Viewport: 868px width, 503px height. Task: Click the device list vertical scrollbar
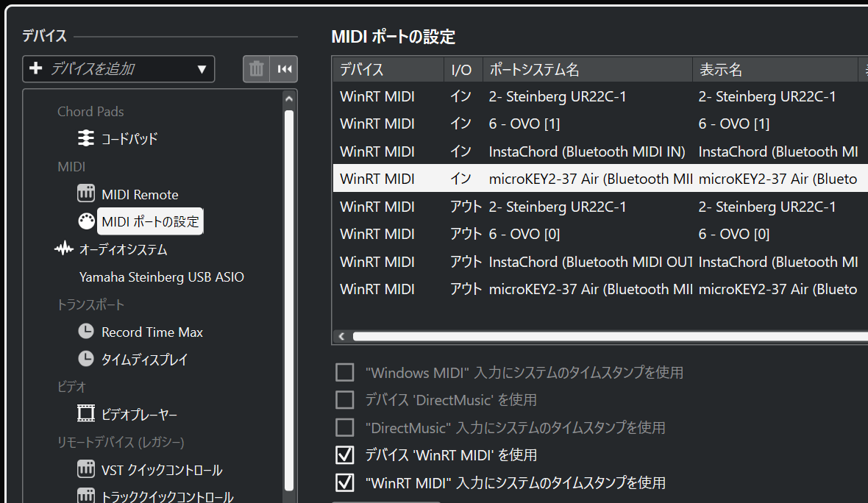tap(288, 301)
